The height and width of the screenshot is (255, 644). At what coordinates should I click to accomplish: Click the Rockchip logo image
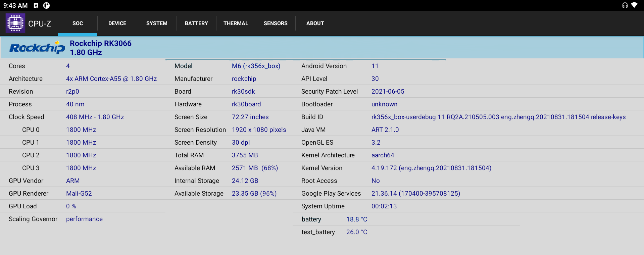click(x=37, y=48)
